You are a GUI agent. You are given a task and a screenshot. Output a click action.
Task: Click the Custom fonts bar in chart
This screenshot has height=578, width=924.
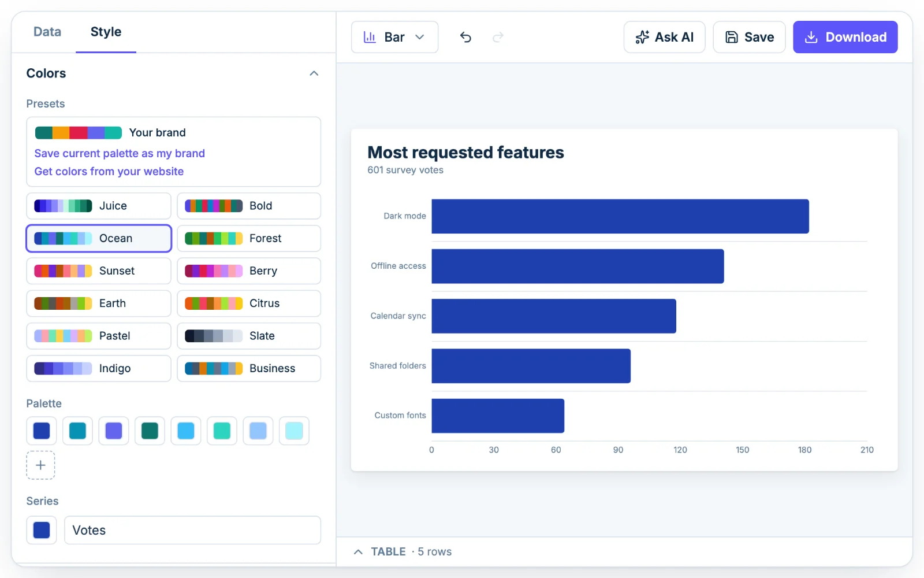498,416
